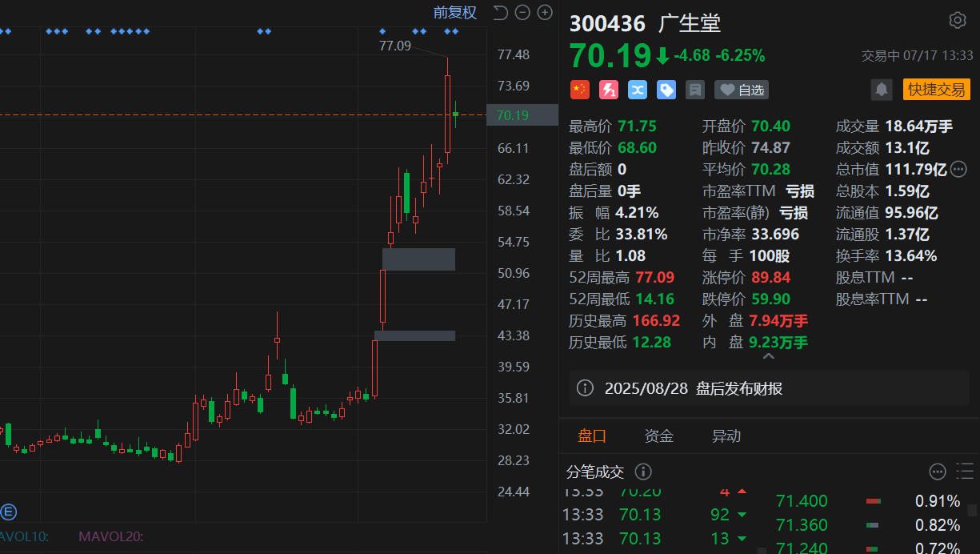The width and height of the screenshot is (980, 554).
Task: Click the blue price tag icon
Action: (666, 90)
